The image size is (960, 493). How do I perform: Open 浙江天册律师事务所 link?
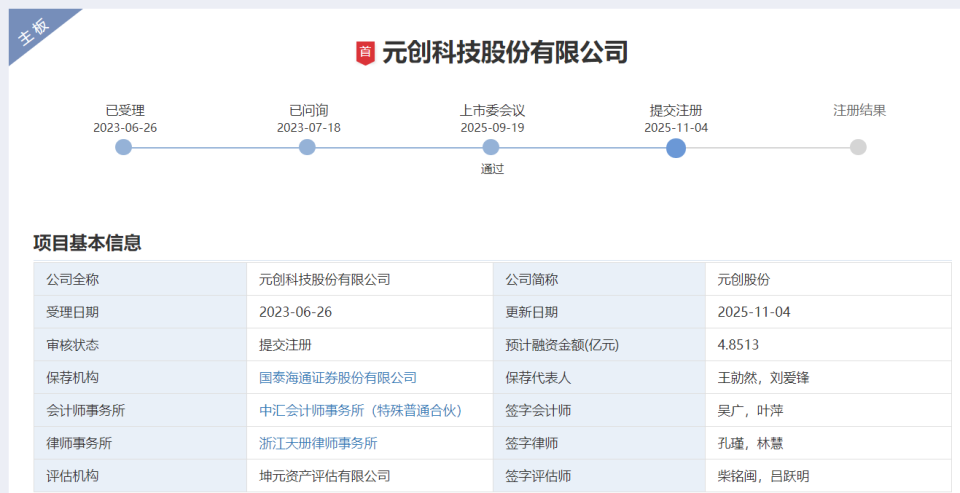click(x=318, y=443)
